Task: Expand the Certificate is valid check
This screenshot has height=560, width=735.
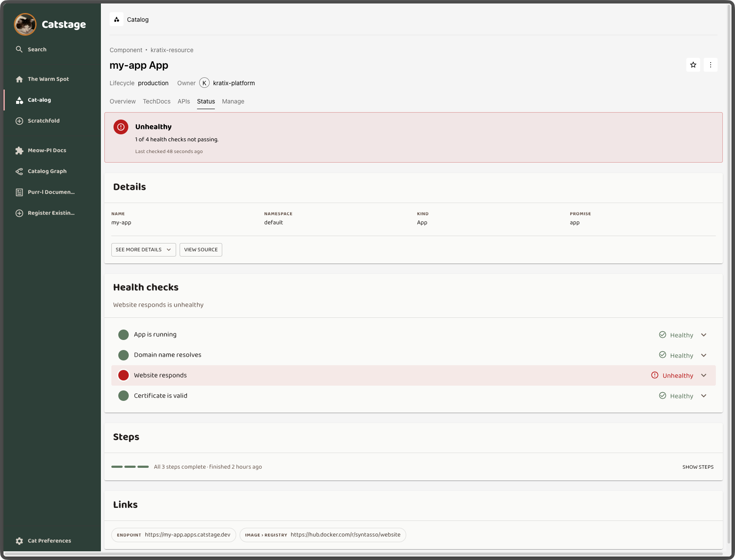Action: pyautogui.click(x=704, y=396)
